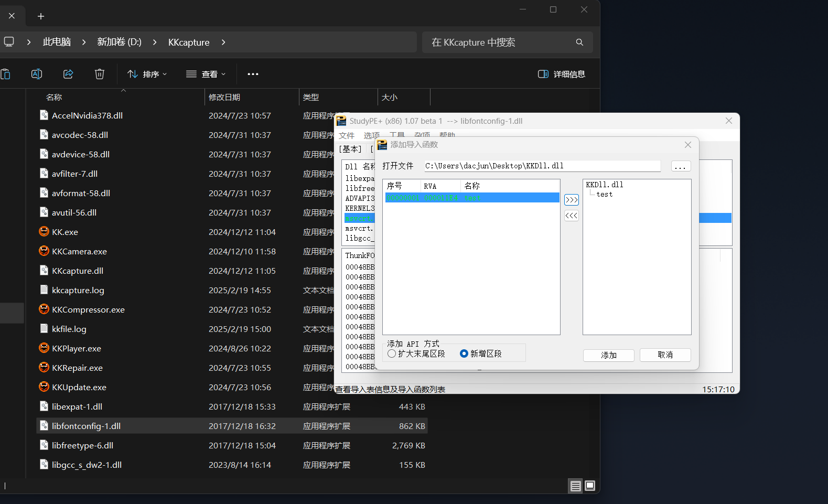Screen dimensions: 828x504
Task: Open the Sort (排序) dropdown
Action: point(147,74)
